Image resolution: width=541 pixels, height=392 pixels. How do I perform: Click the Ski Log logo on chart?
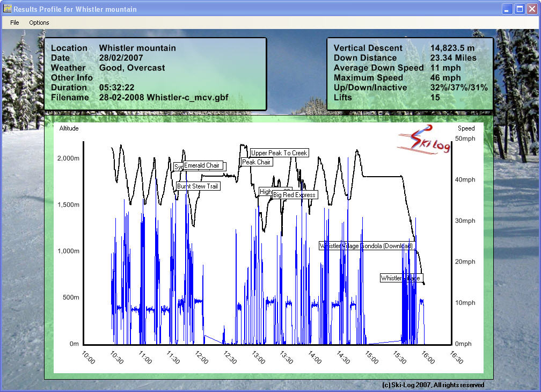[x=423, y=140]
